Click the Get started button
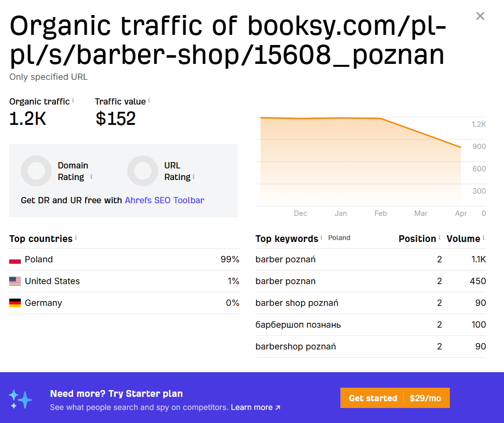 pos(372,398)
